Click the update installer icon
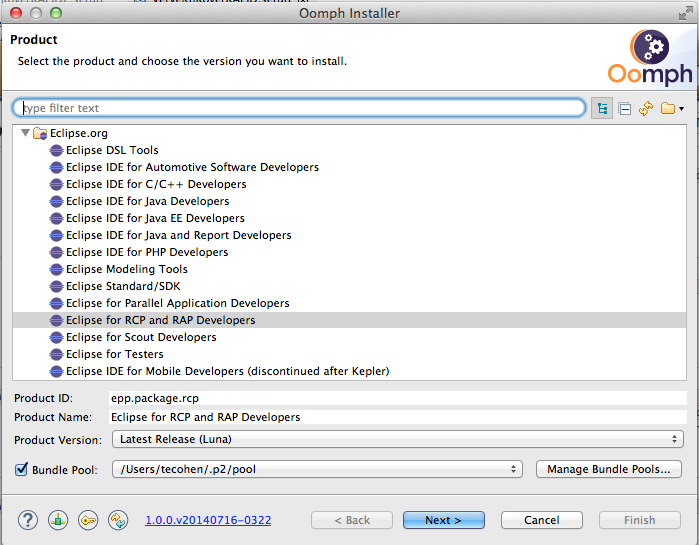The height and width of the screenshot is (545, 699). tap(118, 520)
